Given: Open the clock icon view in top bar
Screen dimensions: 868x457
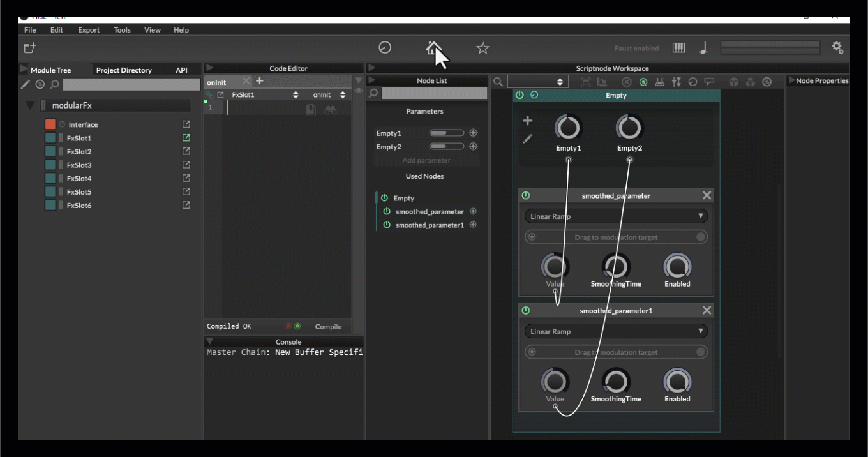Looking at the screenshot, I should tap(385, 47).
